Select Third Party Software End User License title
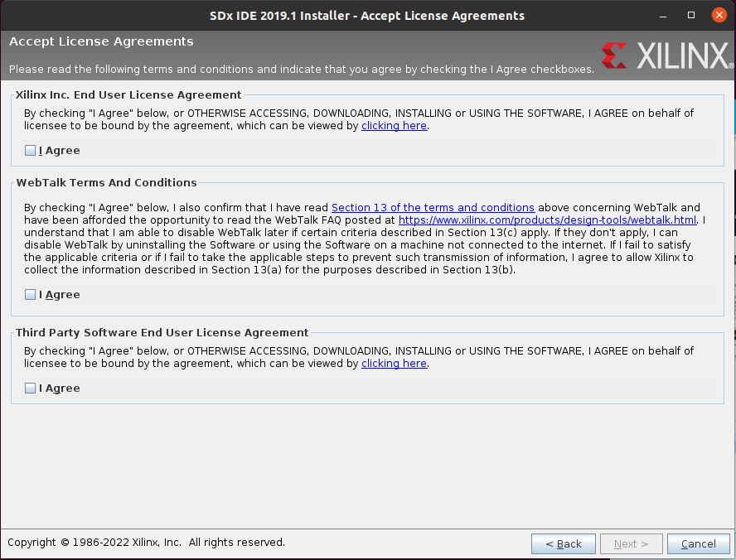 162,333
